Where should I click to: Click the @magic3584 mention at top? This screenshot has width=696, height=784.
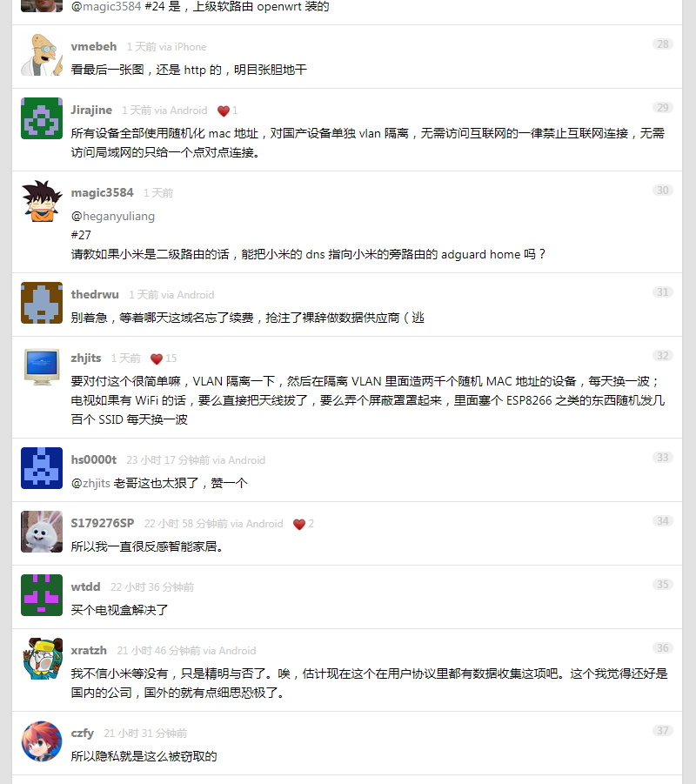point(106,7)
